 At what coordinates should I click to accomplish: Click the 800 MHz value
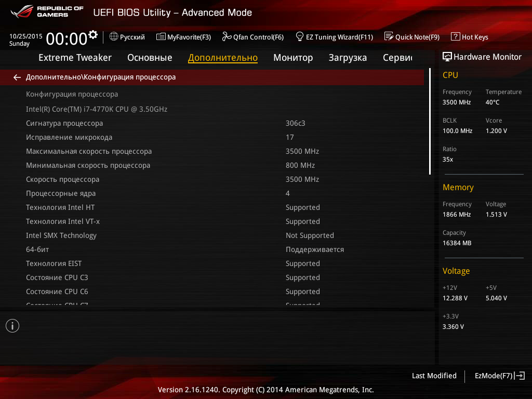click(x=300, y=165)
